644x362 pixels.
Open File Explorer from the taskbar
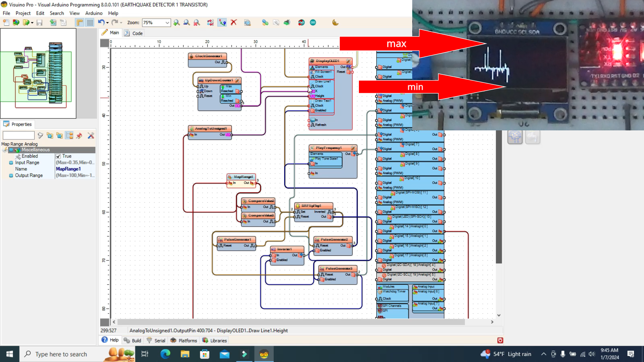[x=185, y=354]
